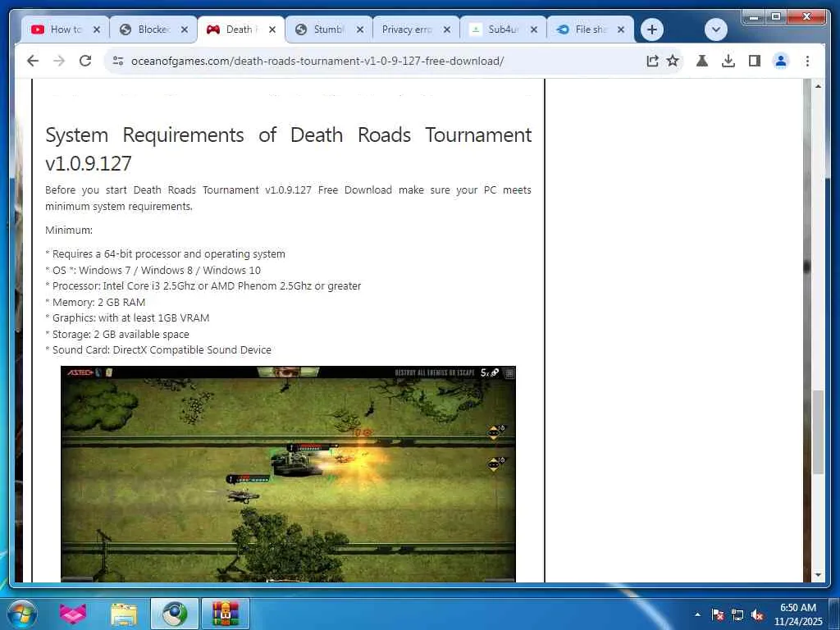Close the 'How to' YouTube tab
Viewport: 840px width, 630px height.
97,30
